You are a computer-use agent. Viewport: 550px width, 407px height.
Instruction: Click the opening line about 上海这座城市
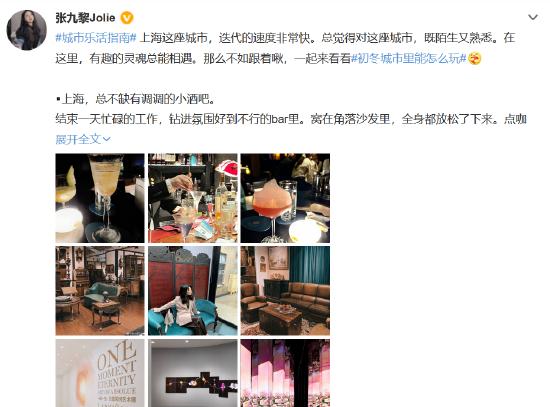point(228,38)
